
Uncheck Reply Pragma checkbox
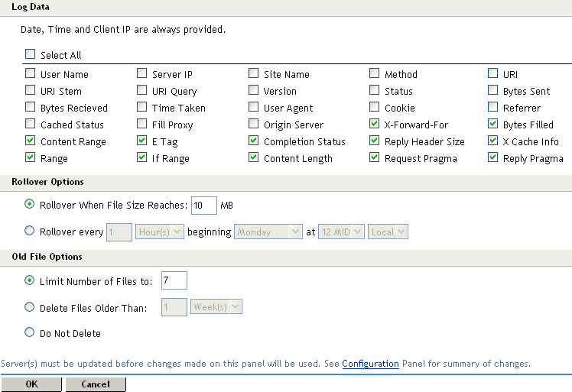pos(492,157)
